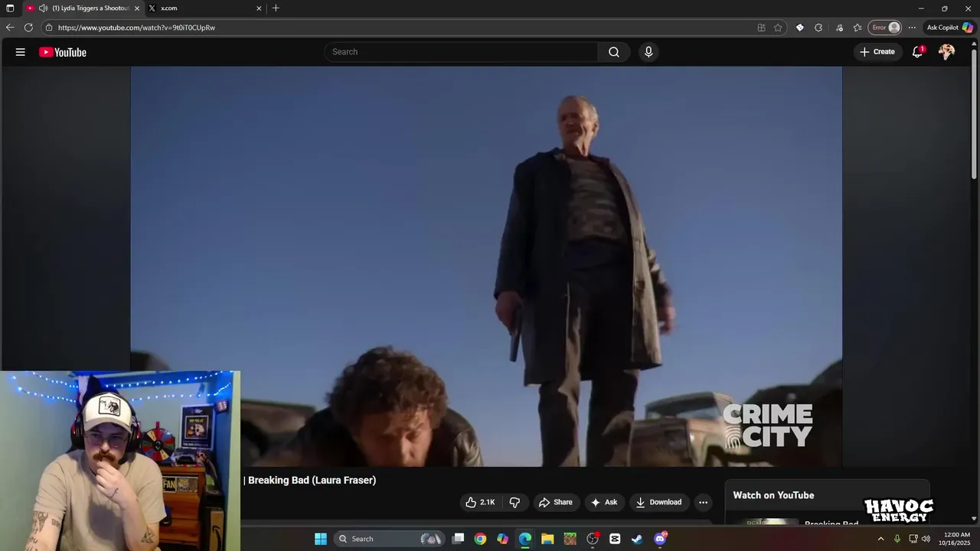Close the YouTube video tab
This screenshot has height=551, width=980.
tap(137, 8)
